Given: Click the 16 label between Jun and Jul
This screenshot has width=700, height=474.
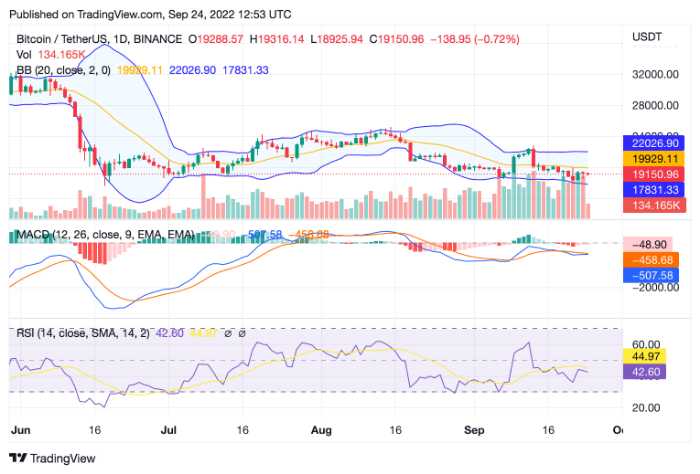Looking at the screenshot, I should (95, 430).
